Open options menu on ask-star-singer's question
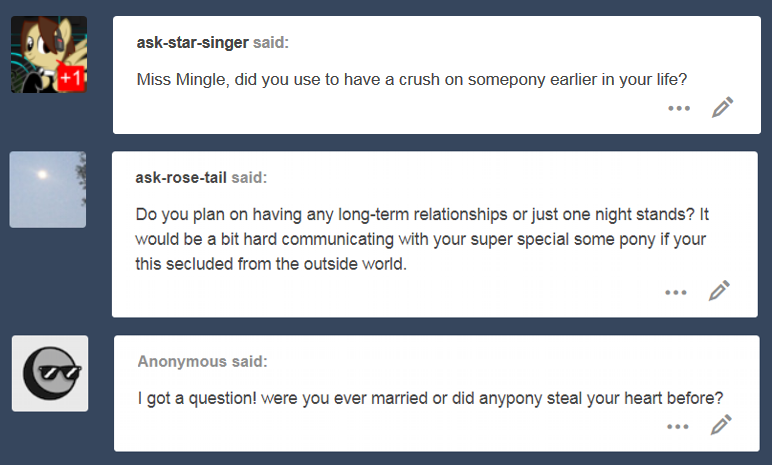 pos(679,108)
